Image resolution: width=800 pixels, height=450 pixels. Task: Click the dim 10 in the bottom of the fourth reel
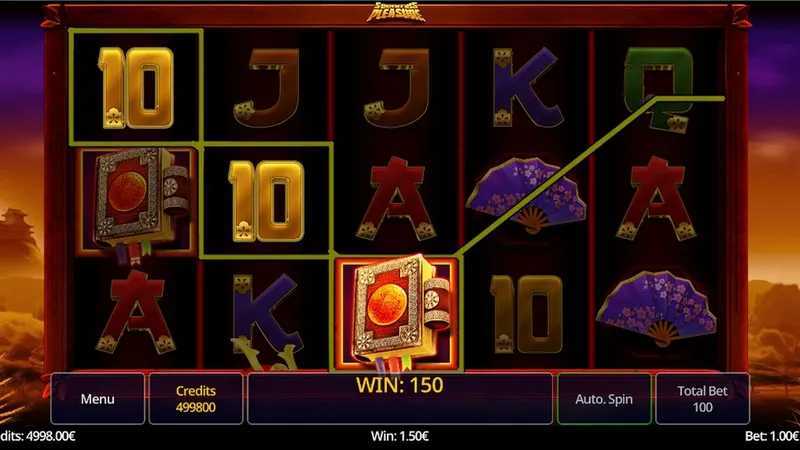pos(526,314)
